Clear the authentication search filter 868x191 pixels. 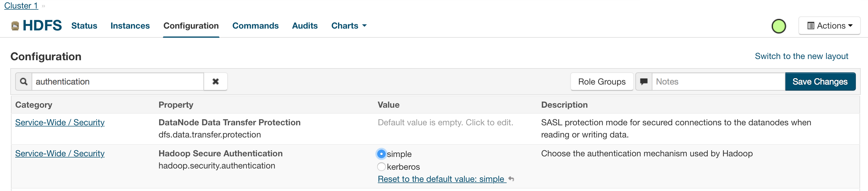tap(215, 82)
